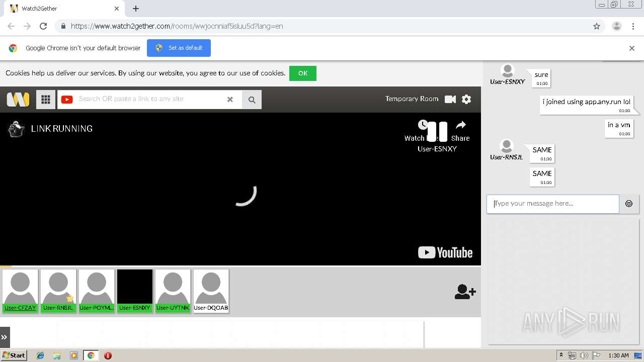Image resolution: width=644 pixels, height=362 pixels.
Task: Click the invite user add-person icon
Action: (x=465, y=292)
